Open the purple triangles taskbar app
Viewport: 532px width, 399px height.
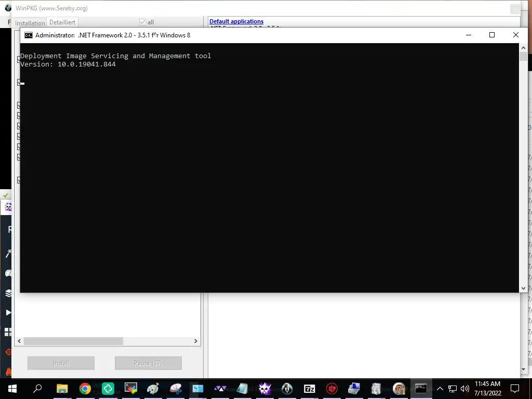coord(220,389)
